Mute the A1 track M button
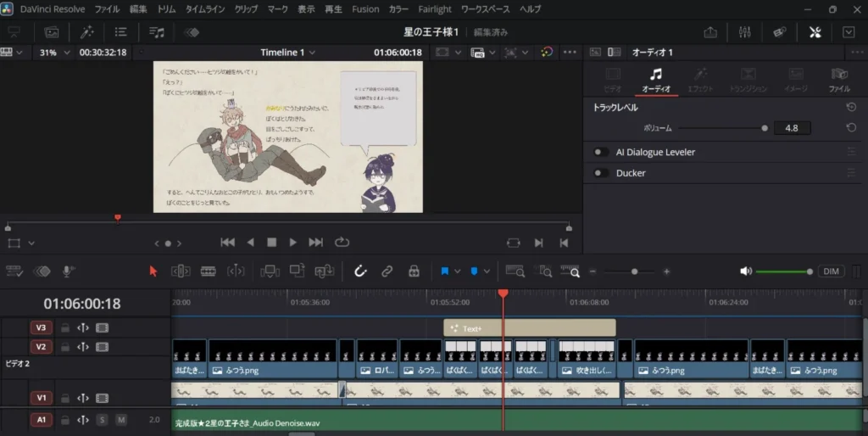The width and height of the screenshot is (868, 436). tap(120, 420)
